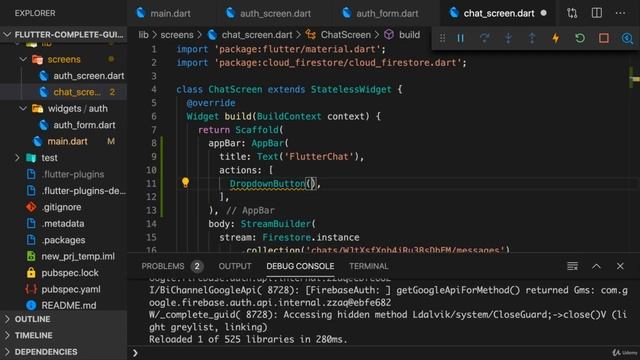Open auth_form.dart in the explorer
Image resolution: width=640 pixels, height=360 pixels.
[x=84, y=125]
